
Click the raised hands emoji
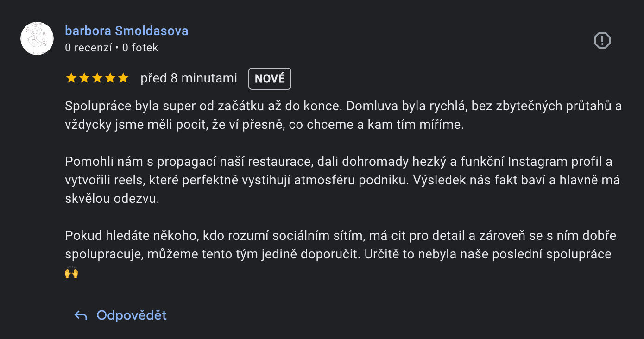pos(71,273)
